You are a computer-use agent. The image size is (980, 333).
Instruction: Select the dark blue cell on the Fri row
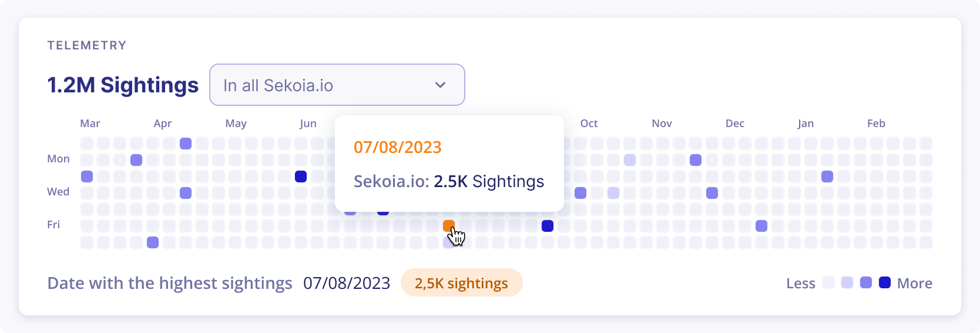tap(547, 225)
